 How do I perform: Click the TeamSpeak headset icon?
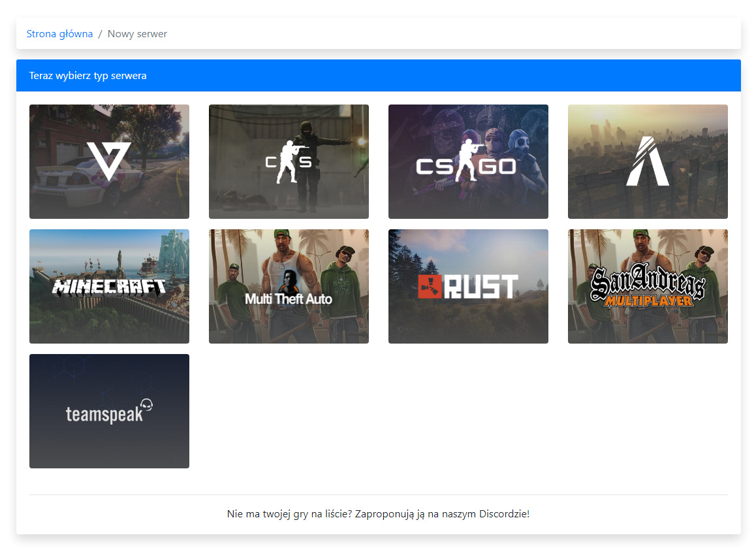tap(148, 406)
